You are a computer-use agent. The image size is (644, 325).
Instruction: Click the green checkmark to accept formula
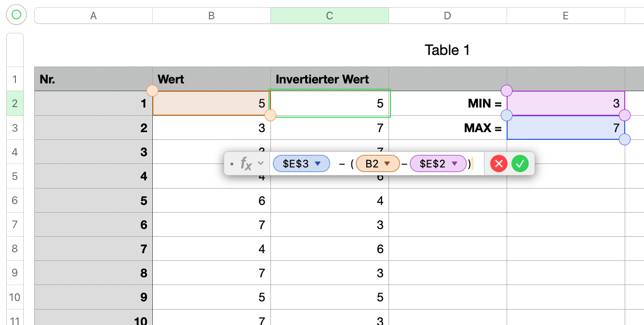pos(520,164)
